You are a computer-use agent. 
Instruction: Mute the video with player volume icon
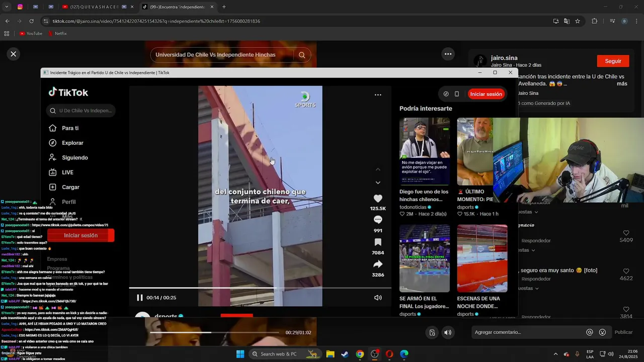[x=378, y=298]
